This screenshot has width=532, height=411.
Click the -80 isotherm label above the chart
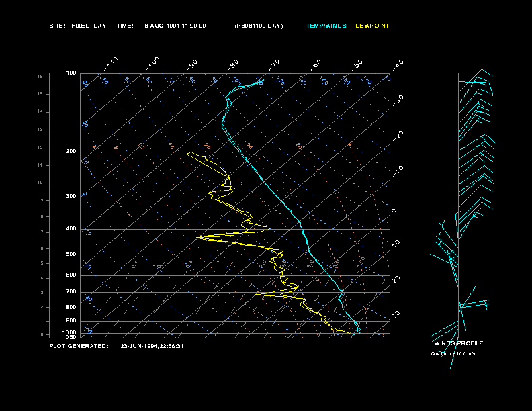pyautogui.click(x=233, y=65)
